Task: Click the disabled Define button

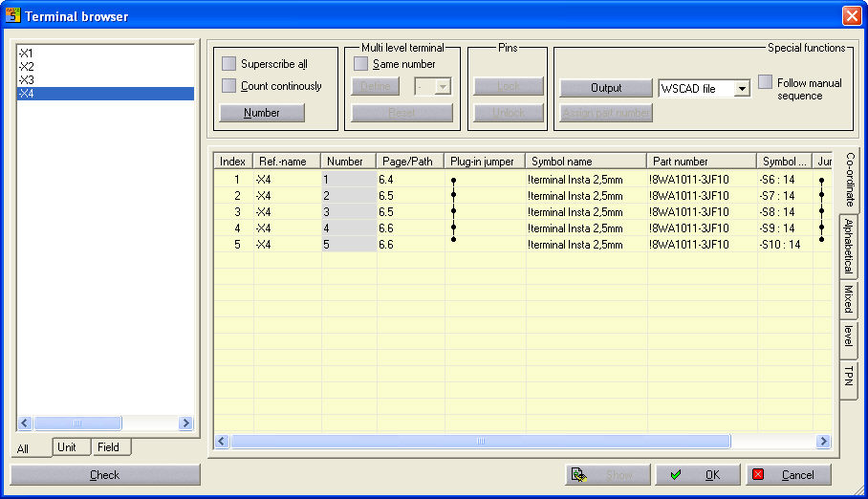Action: tap(376, 86)
